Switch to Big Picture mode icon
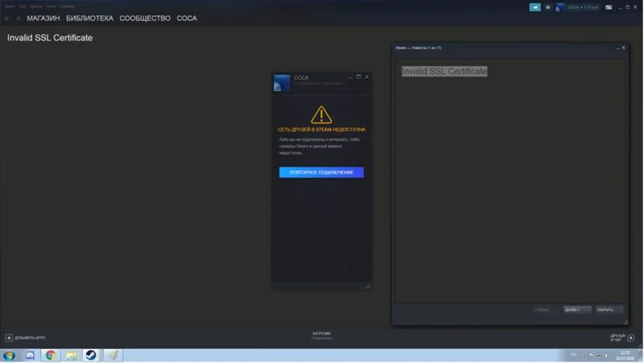 [x=609, y=7]
